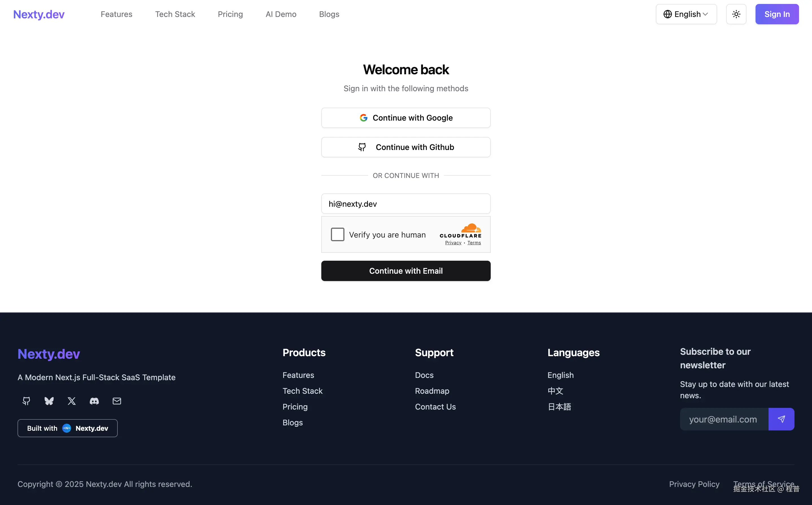Open the Pricing menu item in header

click(230, 14)
